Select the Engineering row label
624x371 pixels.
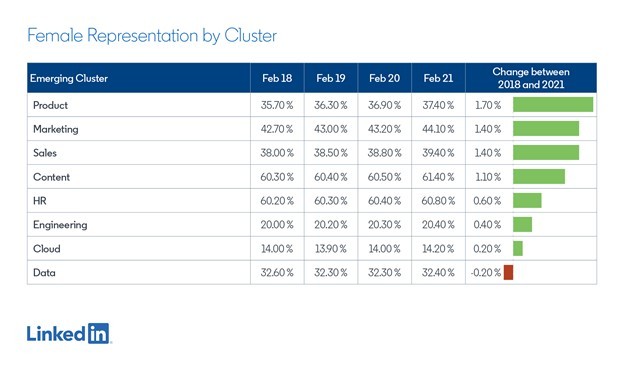coord(60,225)
